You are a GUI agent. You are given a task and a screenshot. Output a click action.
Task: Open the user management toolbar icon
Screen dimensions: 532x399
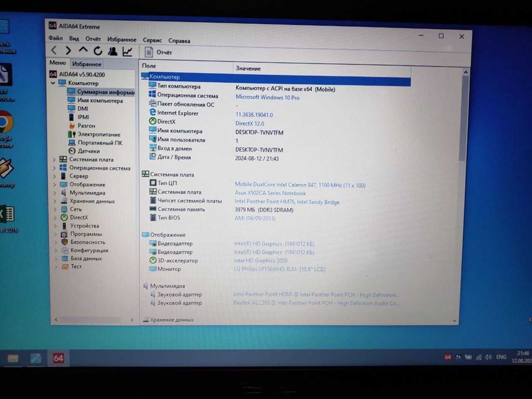point(113,51)
